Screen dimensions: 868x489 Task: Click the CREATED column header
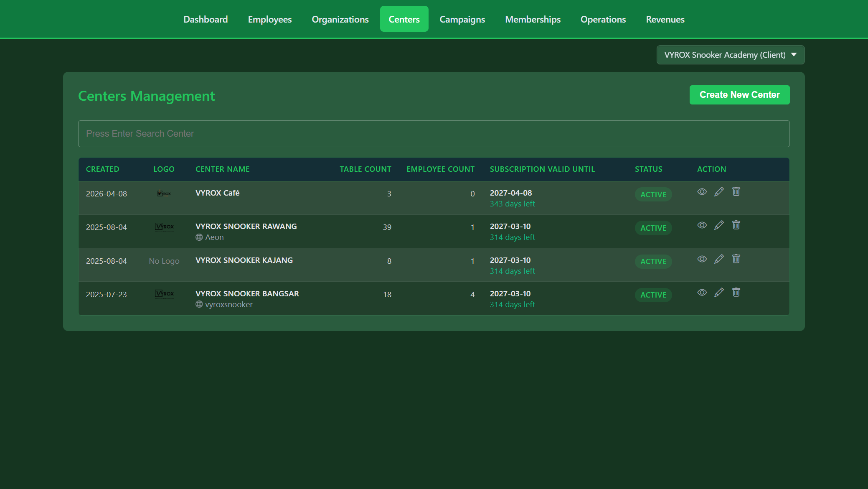(x=102, y=169)
